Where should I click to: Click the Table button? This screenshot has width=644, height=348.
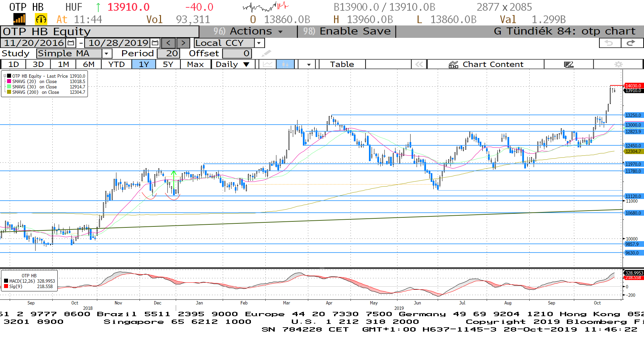tap(342, 64)
